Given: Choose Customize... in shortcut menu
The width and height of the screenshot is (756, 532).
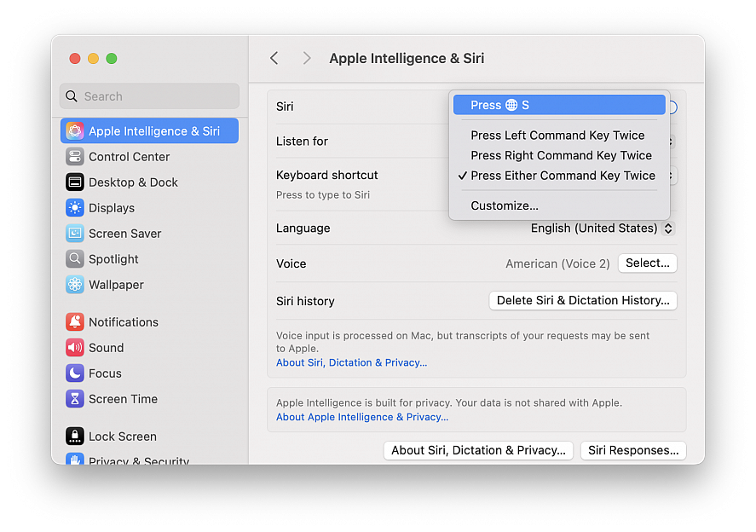Looking at the screenshot, I should point(505,205).
